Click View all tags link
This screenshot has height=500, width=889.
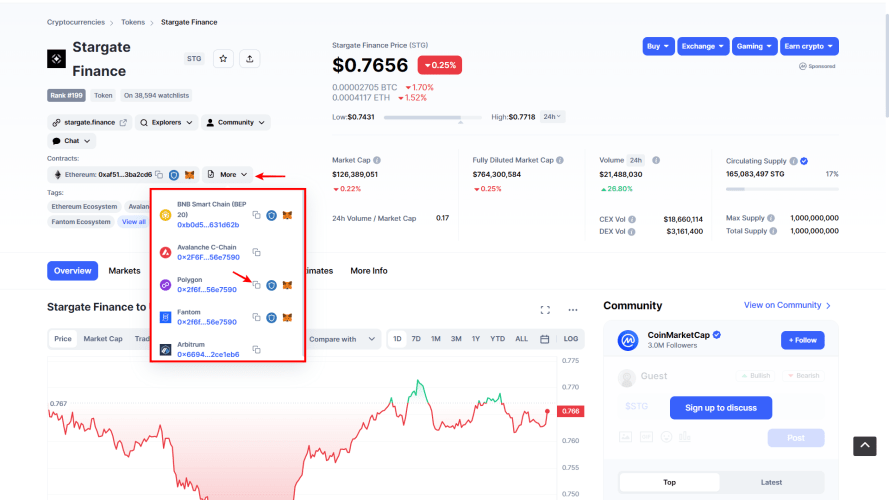pos(134,222)
